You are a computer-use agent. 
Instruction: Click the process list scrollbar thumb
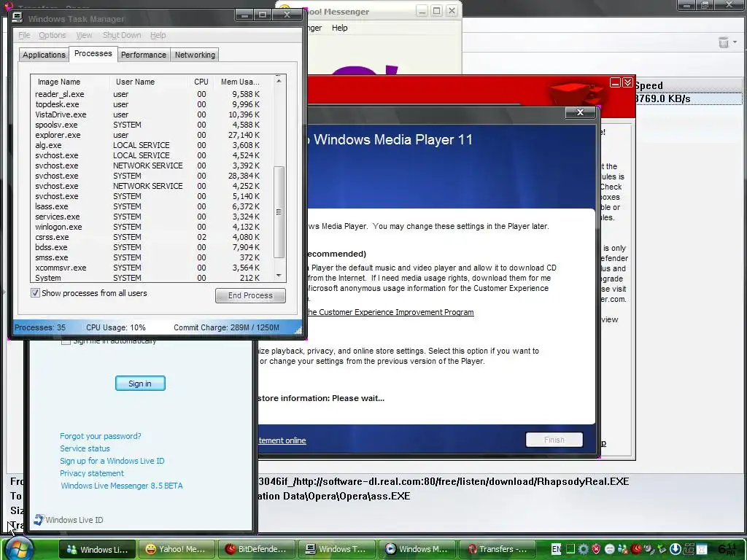coord(279,212)
